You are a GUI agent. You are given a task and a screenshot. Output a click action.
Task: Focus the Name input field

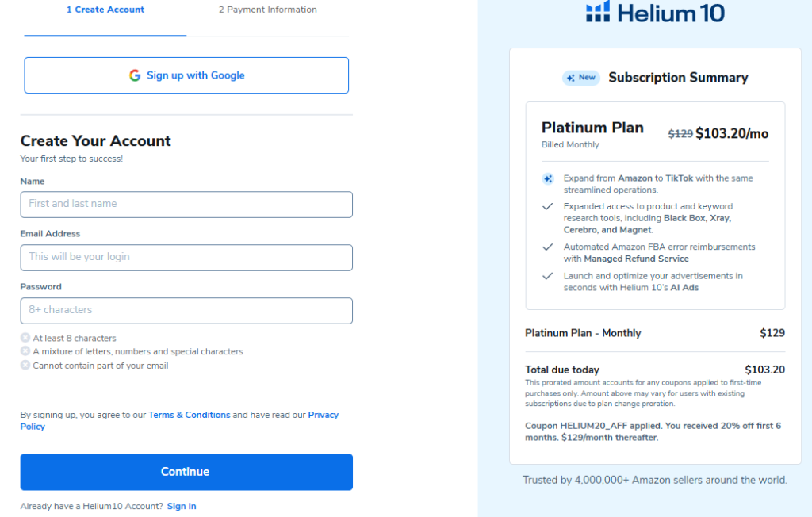click(186, 204)
